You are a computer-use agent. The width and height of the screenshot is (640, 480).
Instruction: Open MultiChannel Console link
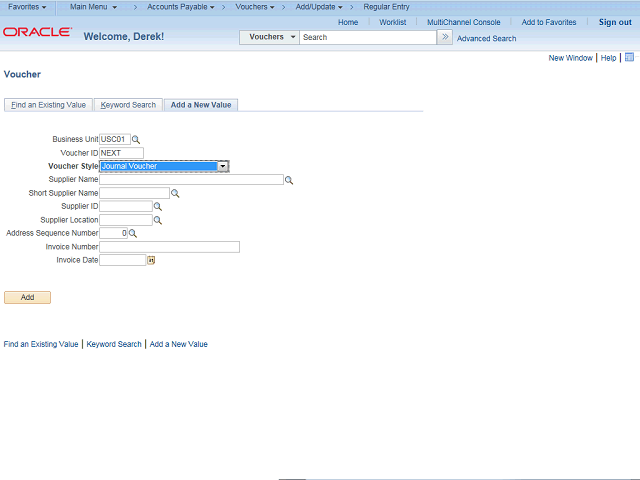coord(464,22)
